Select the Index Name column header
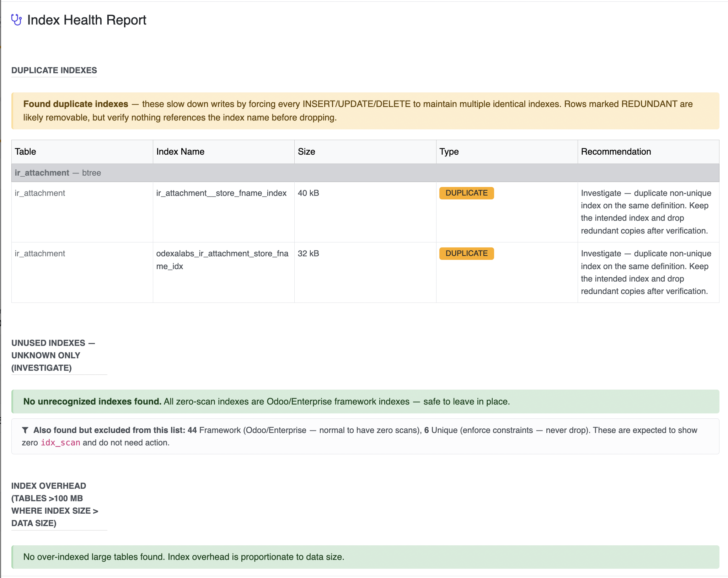 point(224,152)
